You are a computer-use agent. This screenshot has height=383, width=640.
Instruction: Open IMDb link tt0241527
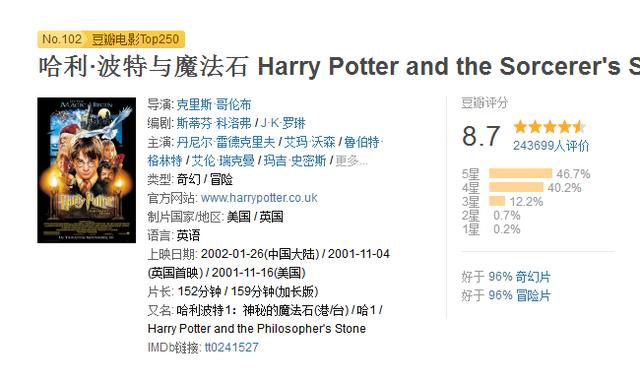(231, 347)
